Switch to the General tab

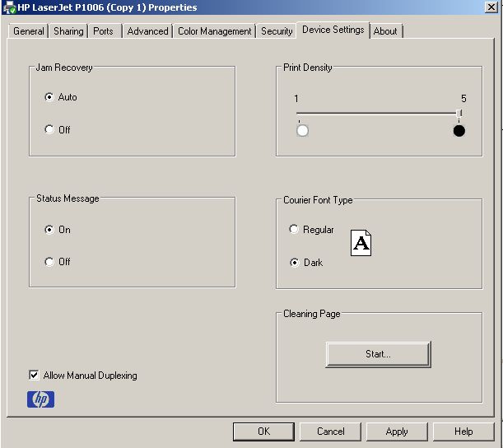pyautogui.click(x=29, y=31)
